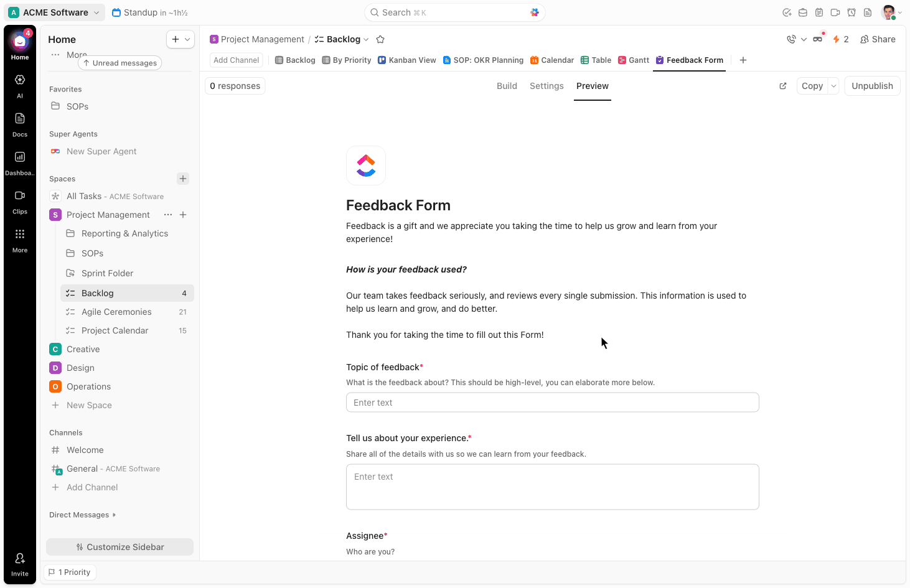Open Clips from the left rail
This screenshot has width=910, height=588.
[x=19, y=200]
